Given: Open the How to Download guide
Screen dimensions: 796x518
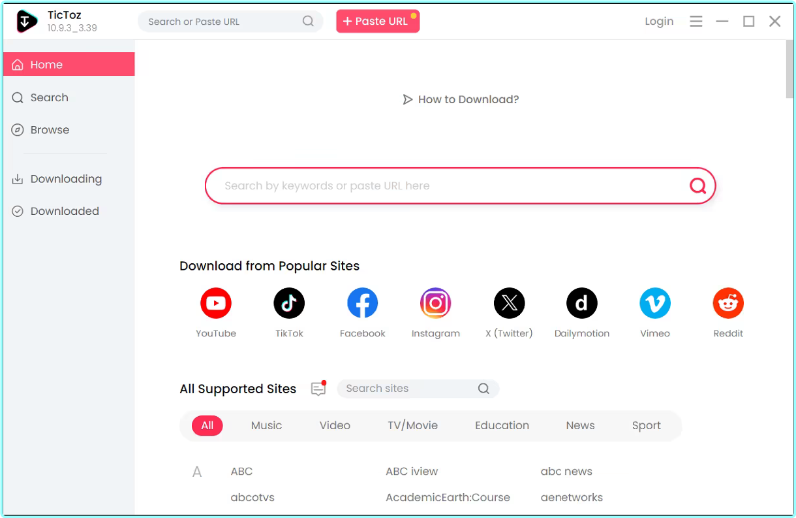Looking at the screenshot, I should coord(460,99).
